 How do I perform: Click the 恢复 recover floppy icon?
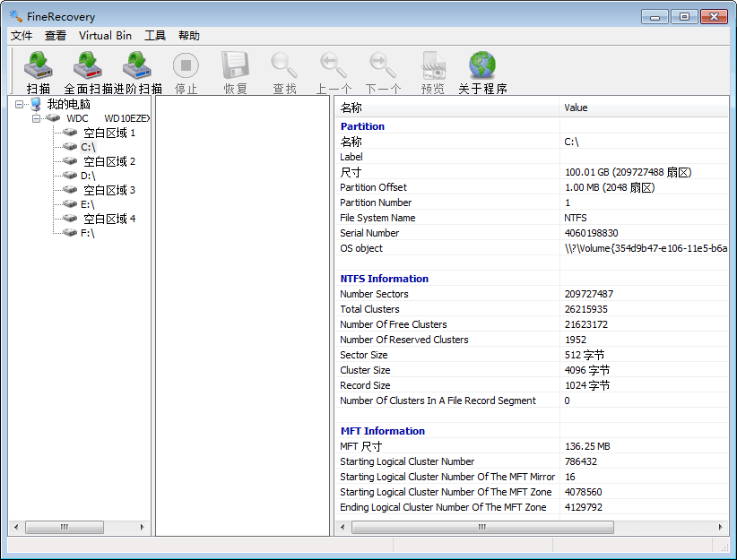point(235,68)
